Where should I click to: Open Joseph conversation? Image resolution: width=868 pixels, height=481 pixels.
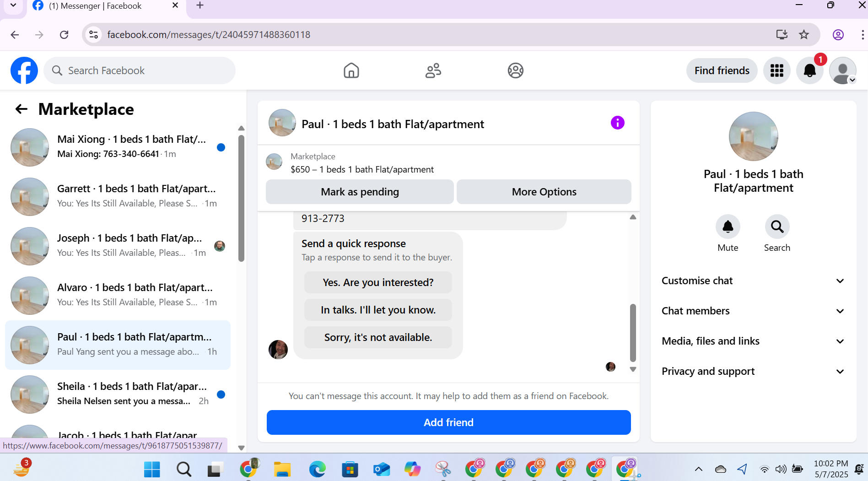point(118,246)
